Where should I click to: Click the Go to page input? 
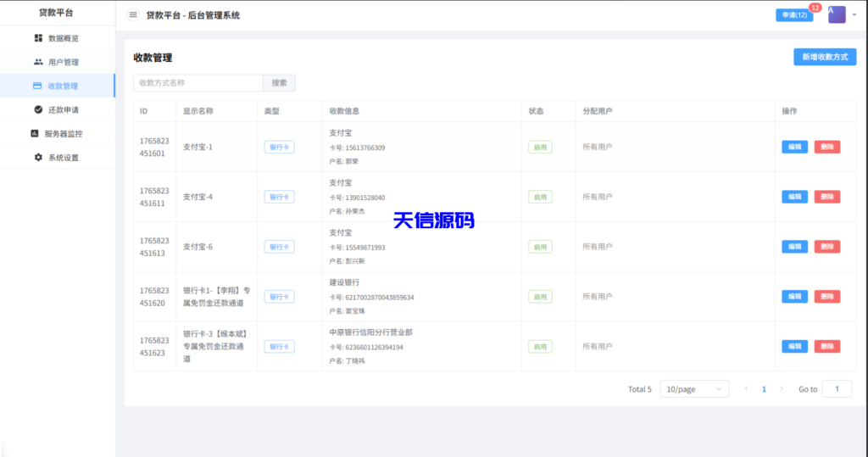(x=837, y=389)
